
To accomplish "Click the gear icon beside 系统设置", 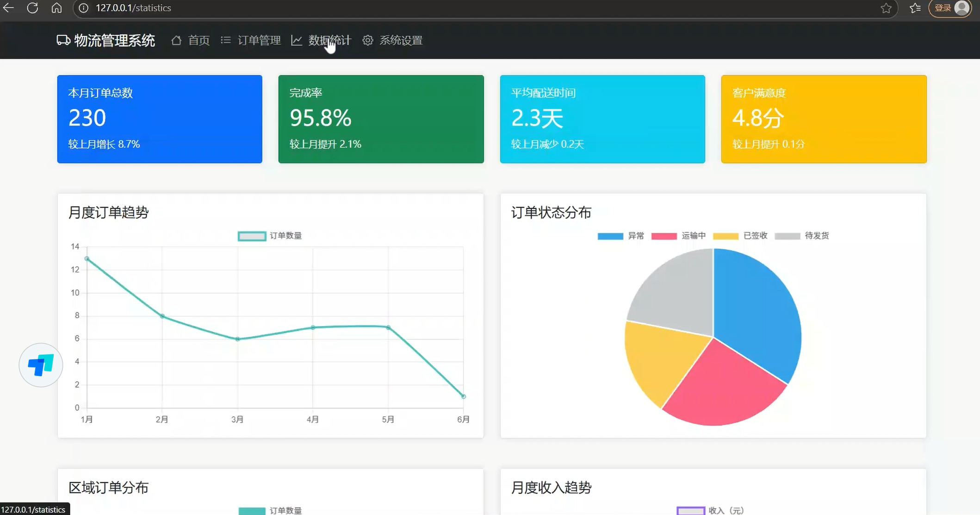I will point(368,40).
